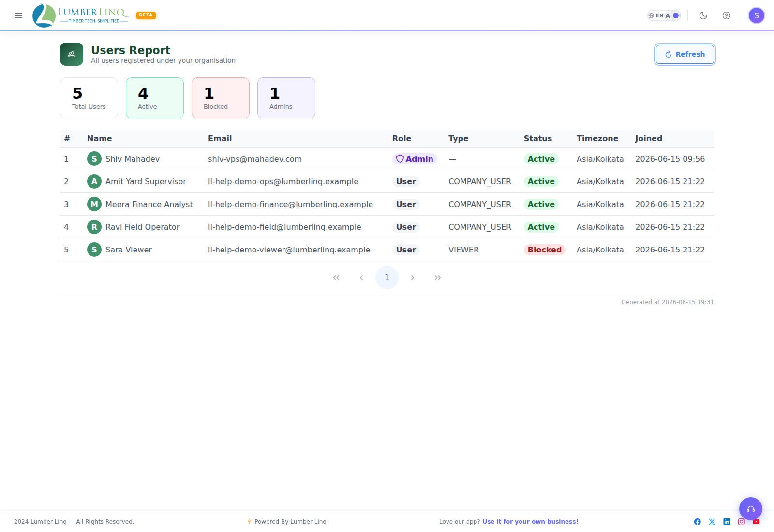Click the Blocked status badge for Sara Viewer
The width and height of the screenshot is (774, 532).
pyautogui.click(x=545, y=250)
